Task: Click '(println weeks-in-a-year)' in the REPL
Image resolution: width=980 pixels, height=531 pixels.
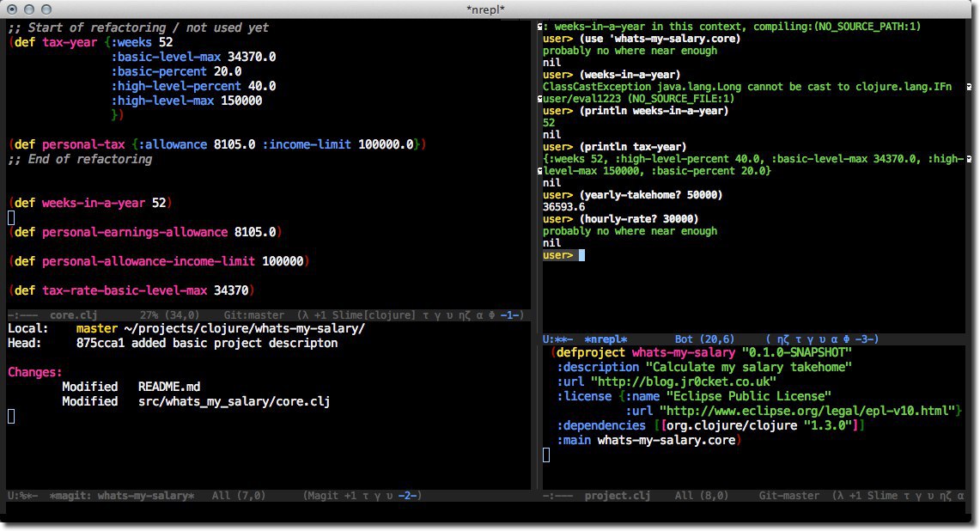Action: click(654, 111)
